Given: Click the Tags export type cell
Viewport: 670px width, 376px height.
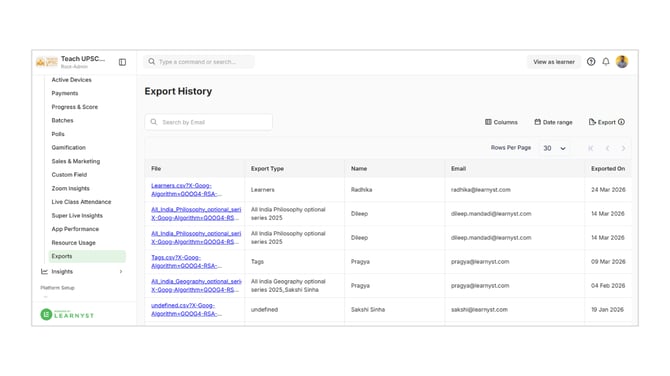Looking at the screenshot, I should coord(257,261).
